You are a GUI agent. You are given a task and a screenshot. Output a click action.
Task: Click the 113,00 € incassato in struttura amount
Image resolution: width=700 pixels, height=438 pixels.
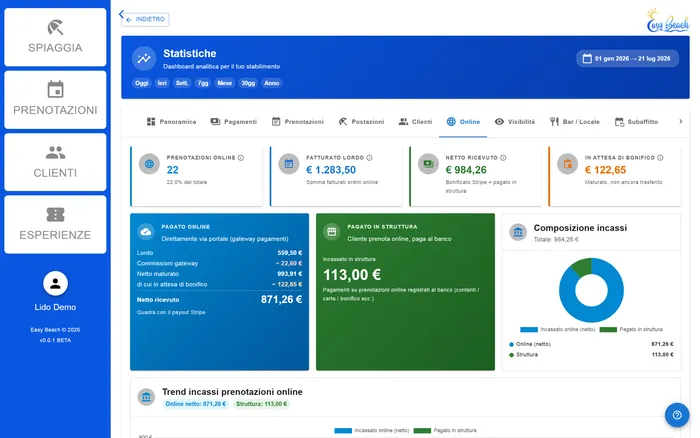(x=352, y=275)
